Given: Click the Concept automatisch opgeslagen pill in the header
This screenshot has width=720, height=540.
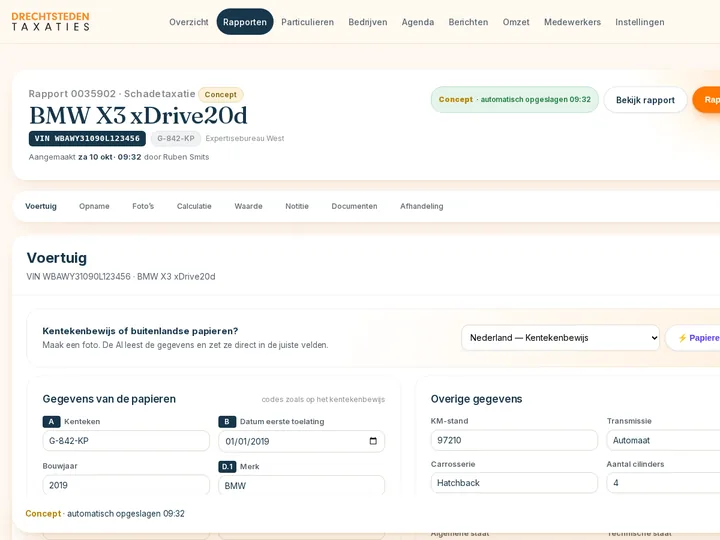Looking at the screenshot, I should coord(515,100).
